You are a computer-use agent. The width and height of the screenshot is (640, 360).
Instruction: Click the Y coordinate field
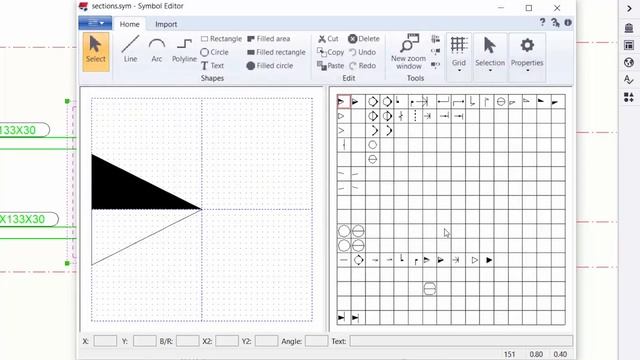coord(144,341)
